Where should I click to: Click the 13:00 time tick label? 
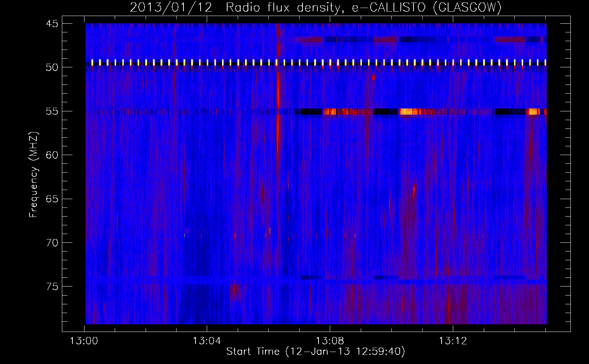pos(84,341)
